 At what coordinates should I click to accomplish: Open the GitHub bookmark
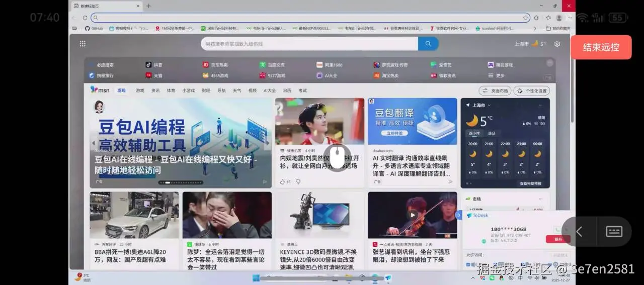tap(94, 29)
